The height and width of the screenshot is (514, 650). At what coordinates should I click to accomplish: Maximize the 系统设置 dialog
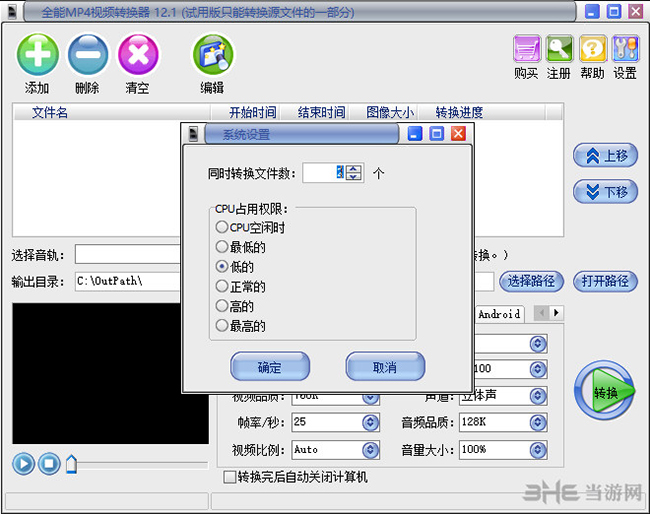pyautogui.click(x=436, y=133)
